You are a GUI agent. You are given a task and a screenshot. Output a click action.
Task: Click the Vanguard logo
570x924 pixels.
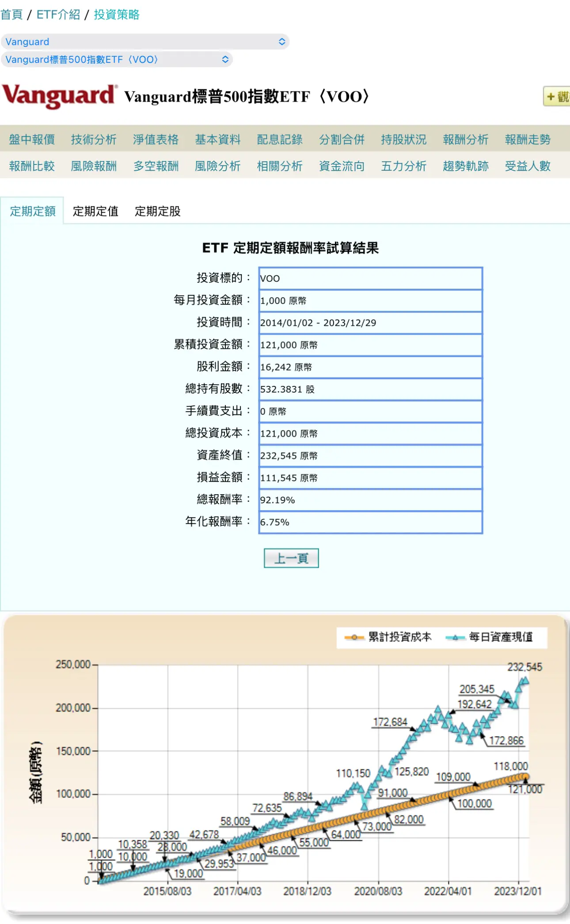(x=60, y=96)
